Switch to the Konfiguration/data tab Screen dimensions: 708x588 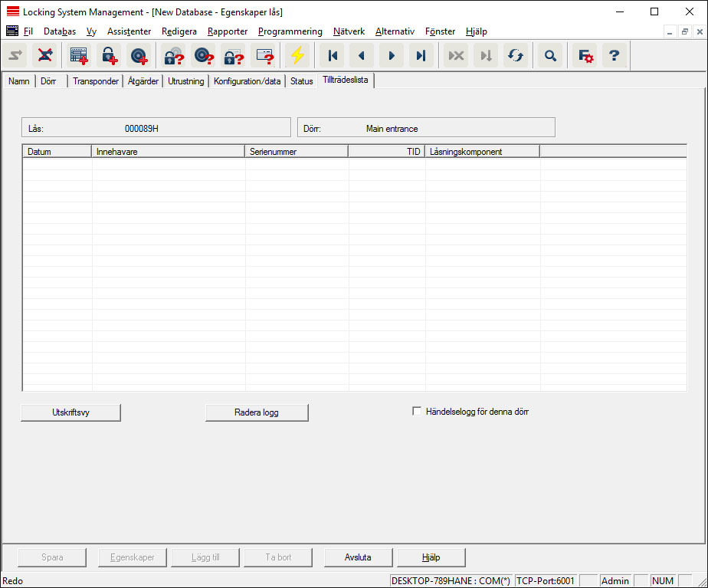pyautogui.click(x=247, y=81)
